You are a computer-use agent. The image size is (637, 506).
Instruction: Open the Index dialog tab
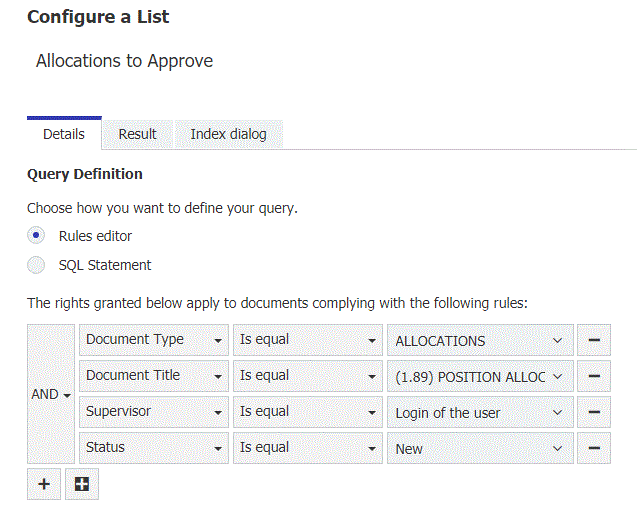point(228,134)
